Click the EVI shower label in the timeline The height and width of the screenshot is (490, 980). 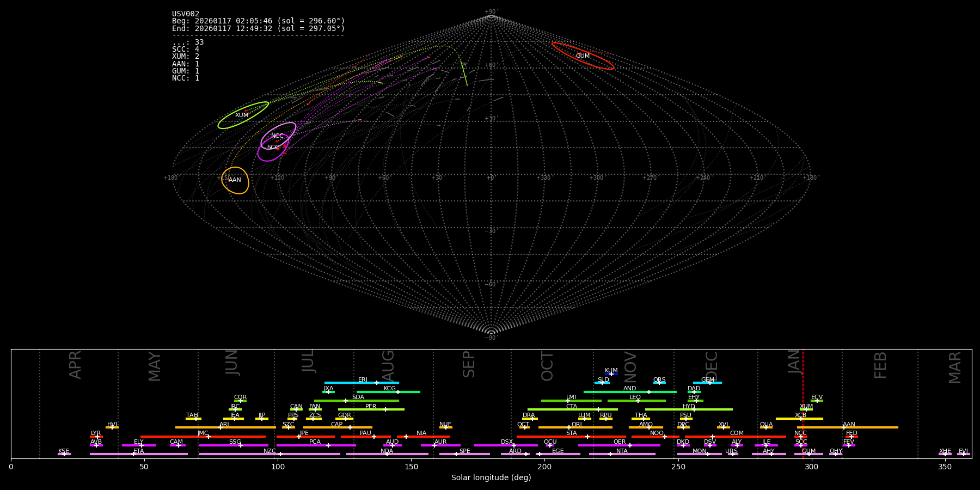963,451
